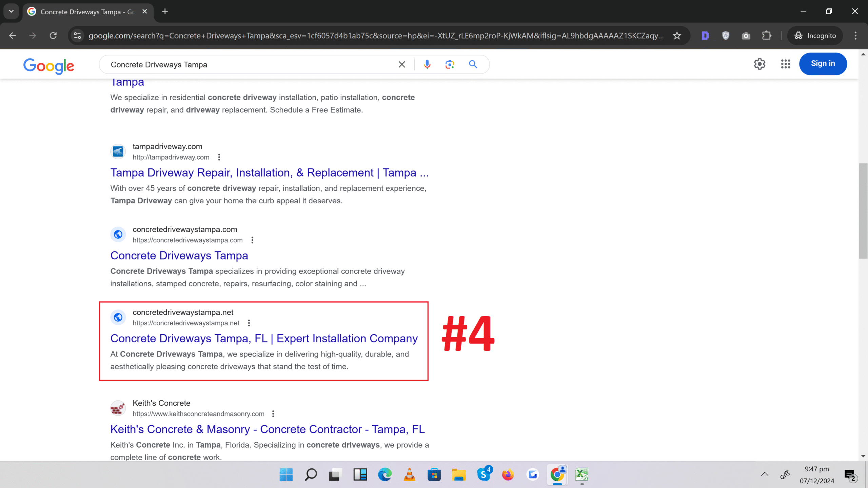868x488 pixels.
Task: Click the tampadriveway.com favicon
Action: point(118,151)
